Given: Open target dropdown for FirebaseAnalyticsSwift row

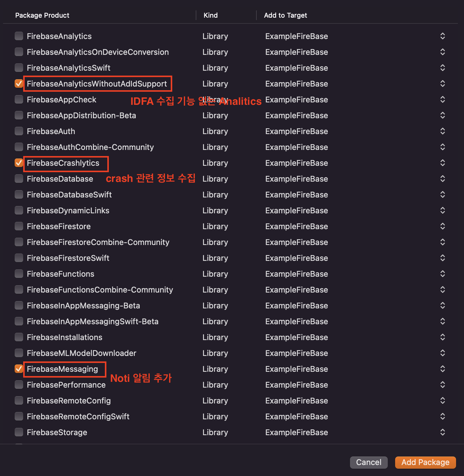Looking at the screenshot, I should (443, 68).
